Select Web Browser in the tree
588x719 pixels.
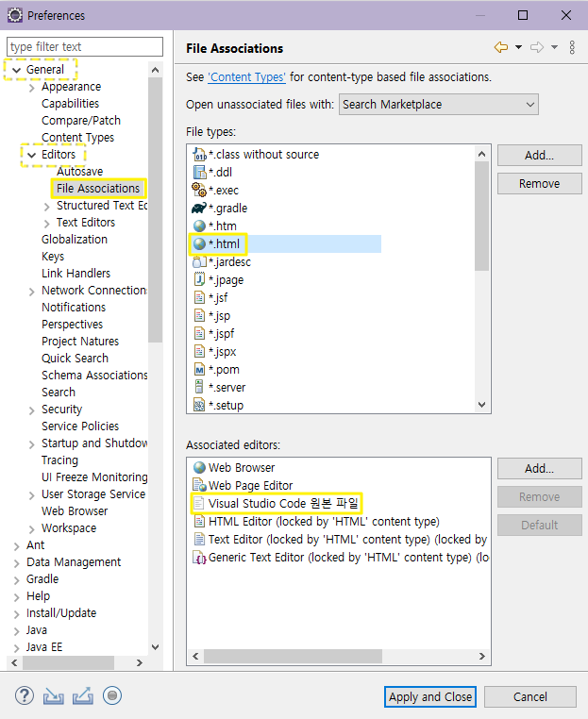(x=75, y=510)
